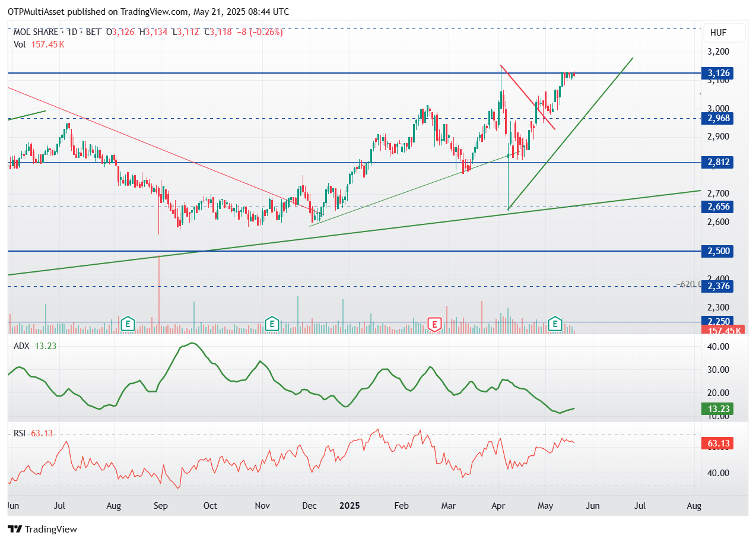Click the TradingView logo at bottom left
Screen dimensions: 756x542
pyautogui.click(x=42, y=529)
